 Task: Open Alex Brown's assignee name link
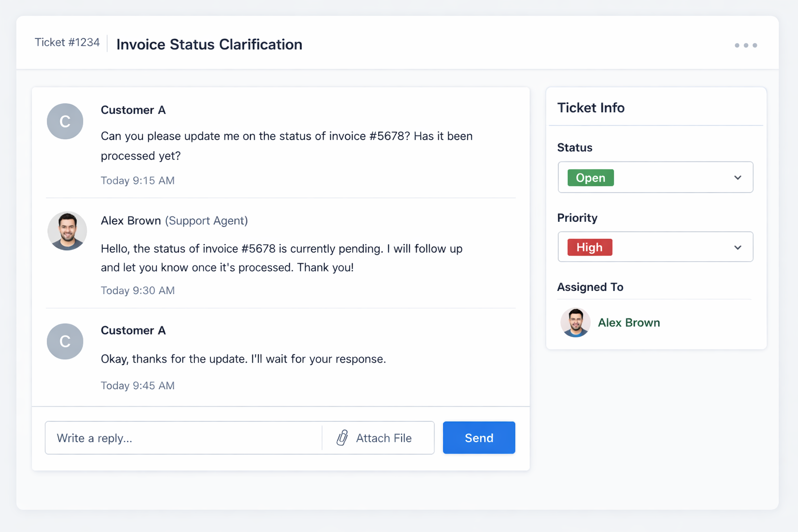click(x=629, y=323)
